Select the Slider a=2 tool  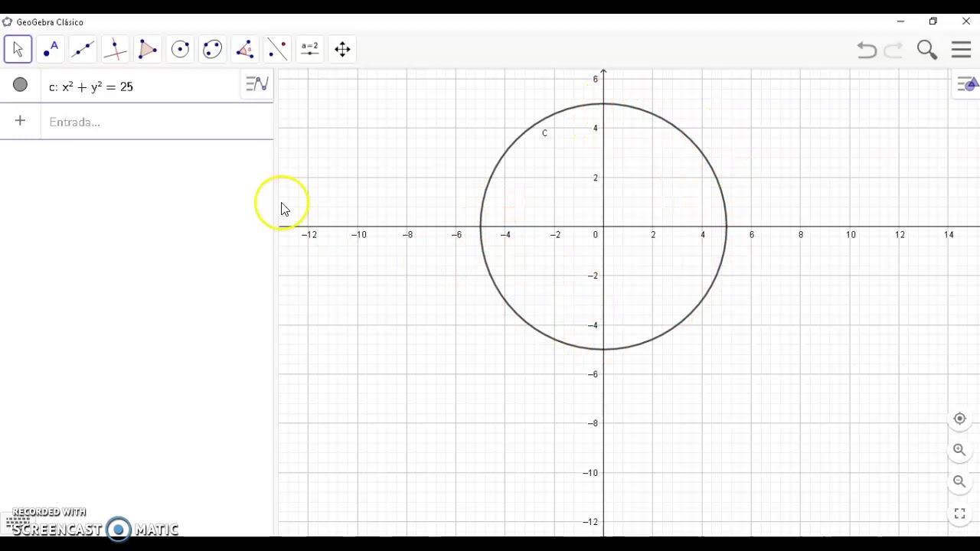[x=309, y=50]
